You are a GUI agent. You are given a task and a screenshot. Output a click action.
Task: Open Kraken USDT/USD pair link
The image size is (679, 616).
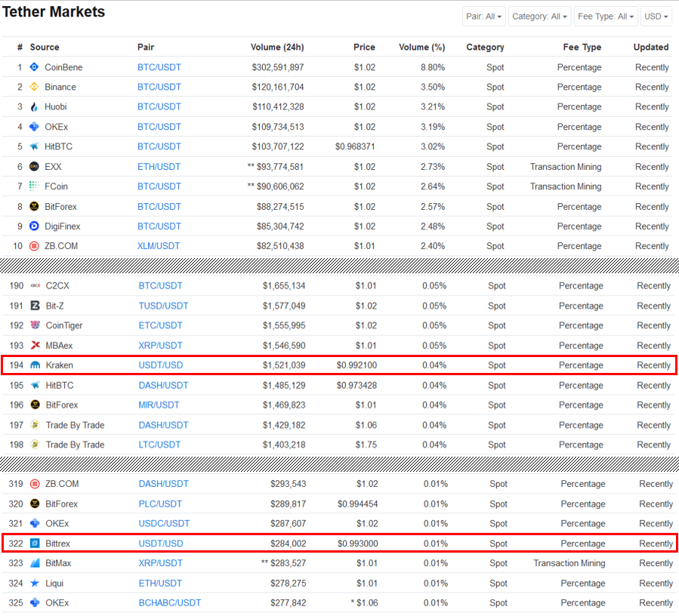click(160, 365)
